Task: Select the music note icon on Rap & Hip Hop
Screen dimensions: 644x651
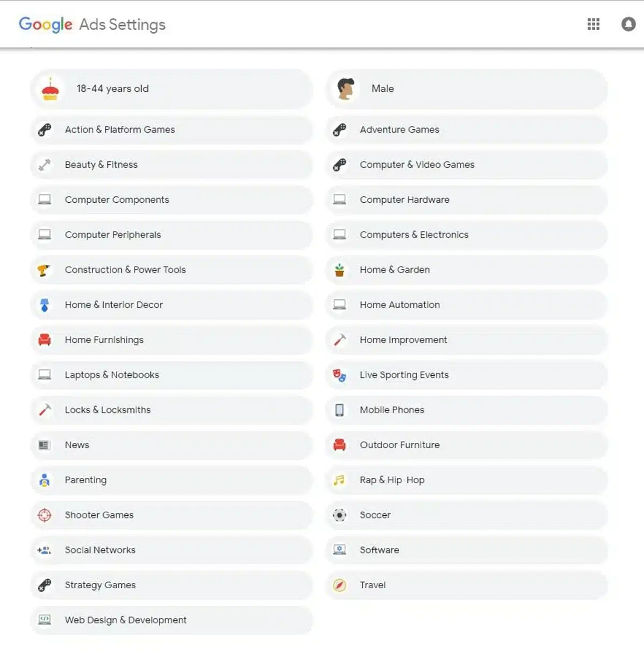Action: (339, 480)
